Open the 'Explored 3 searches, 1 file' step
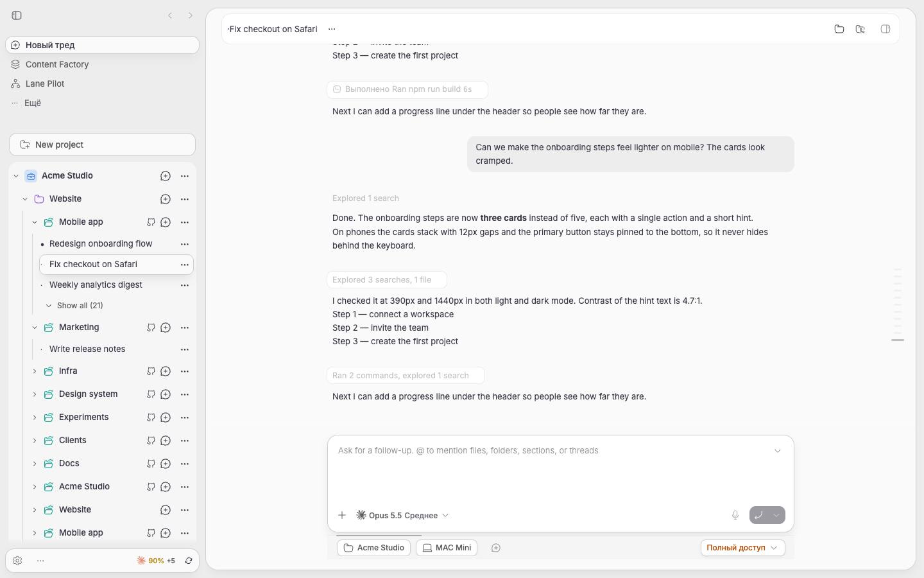Screen dimensions: 924x578 point(387,280)
